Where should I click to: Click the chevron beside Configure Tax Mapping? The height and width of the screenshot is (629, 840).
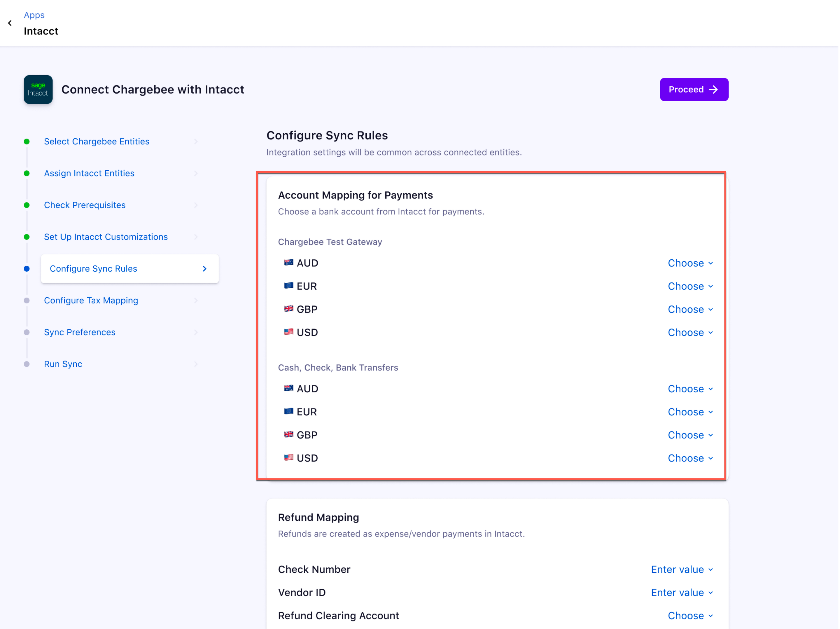(x=196, y=301)
